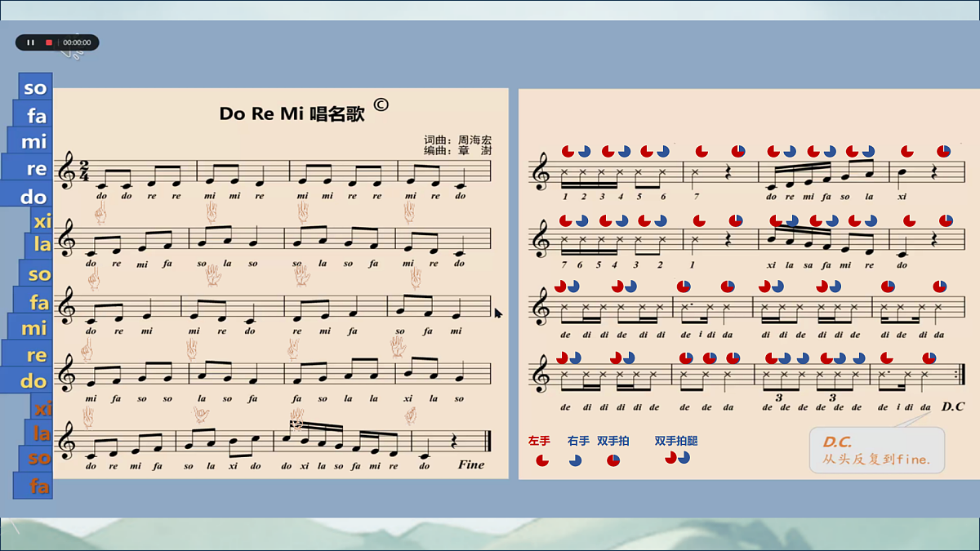The image size is (980, 551).
Task: Pause the screen recording
Action: click(x=30, y=42)
